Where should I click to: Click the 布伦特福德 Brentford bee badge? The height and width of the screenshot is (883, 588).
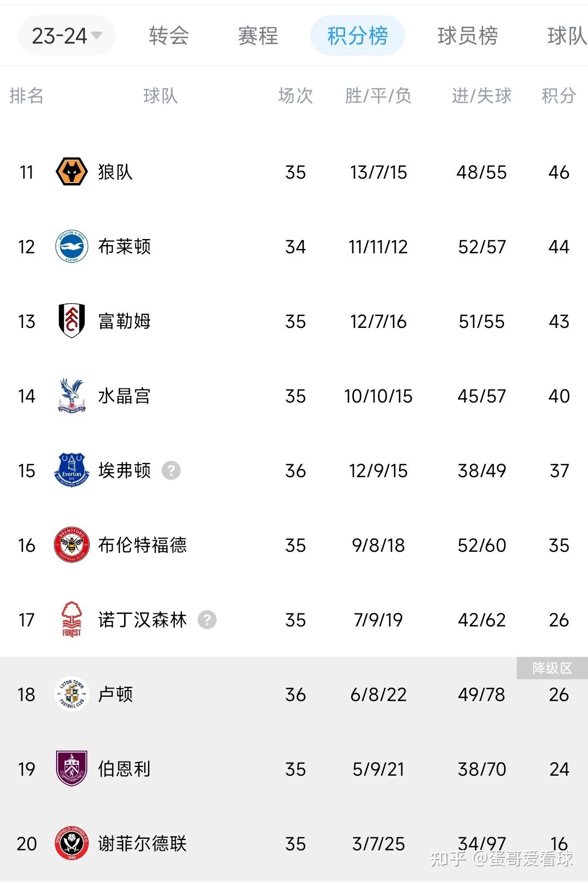point(71,545)
